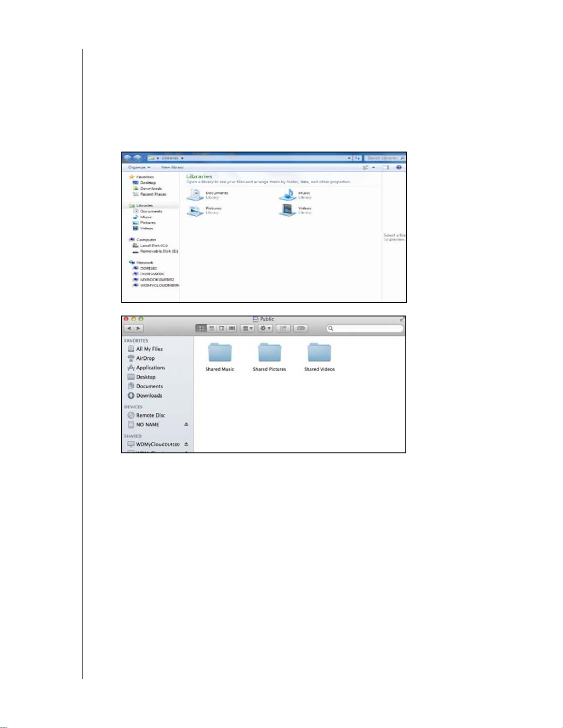Switch Finder to list view
Screen dimensions: 563x728
pos(211,328)
